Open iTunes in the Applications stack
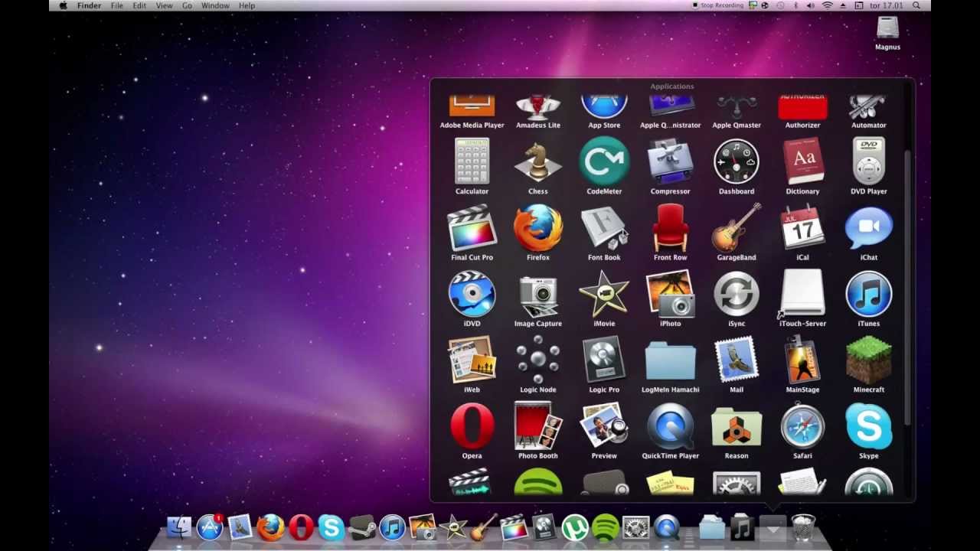The height and width of the screenshot is (551, 980). pyautogui.click(x=868, y=295)
